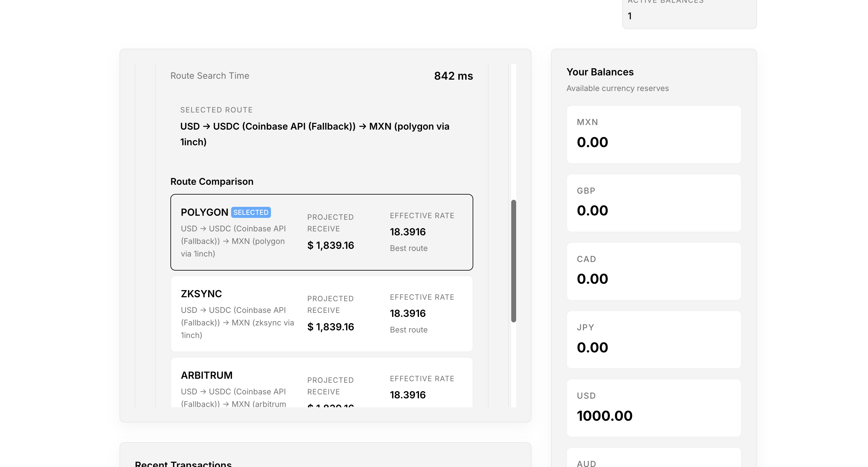Click the Your Balances heading
The width and height of the screenshot is (868, 467).
tap(600, 72)
